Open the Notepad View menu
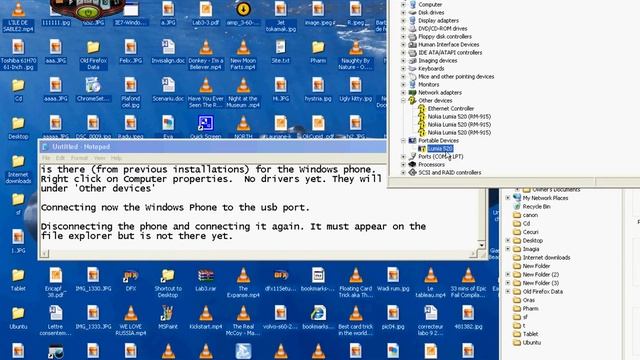The height and width of the screenshot is (360, 640). click(100, 158)
